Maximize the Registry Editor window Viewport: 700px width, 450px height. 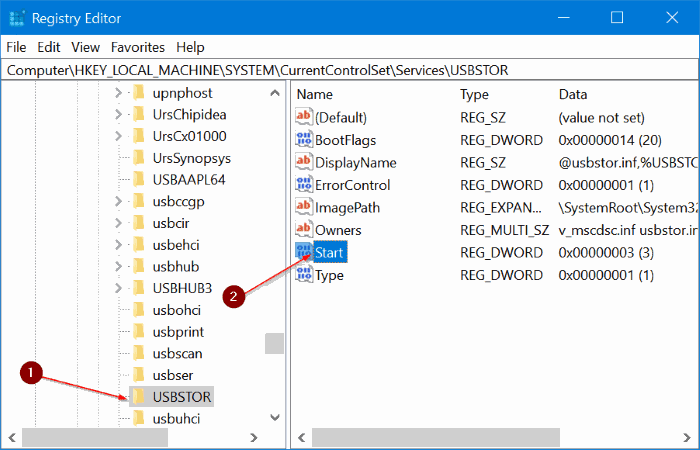click(x=617, y=17)
